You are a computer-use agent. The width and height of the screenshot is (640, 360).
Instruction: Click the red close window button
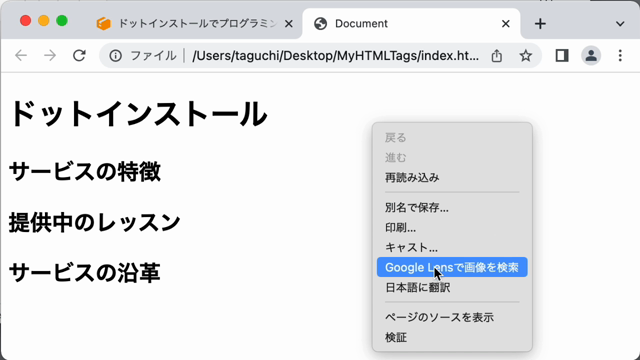26,21
